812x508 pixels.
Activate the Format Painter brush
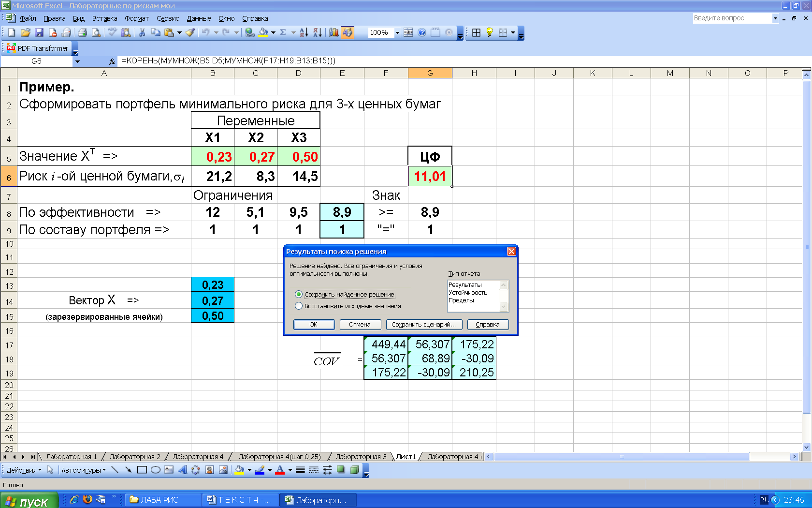pyautogui.click(x=190, y=32)
